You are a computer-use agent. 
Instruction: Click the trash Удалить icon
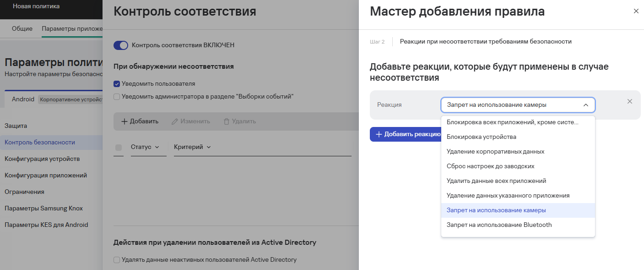coord(226,121)
